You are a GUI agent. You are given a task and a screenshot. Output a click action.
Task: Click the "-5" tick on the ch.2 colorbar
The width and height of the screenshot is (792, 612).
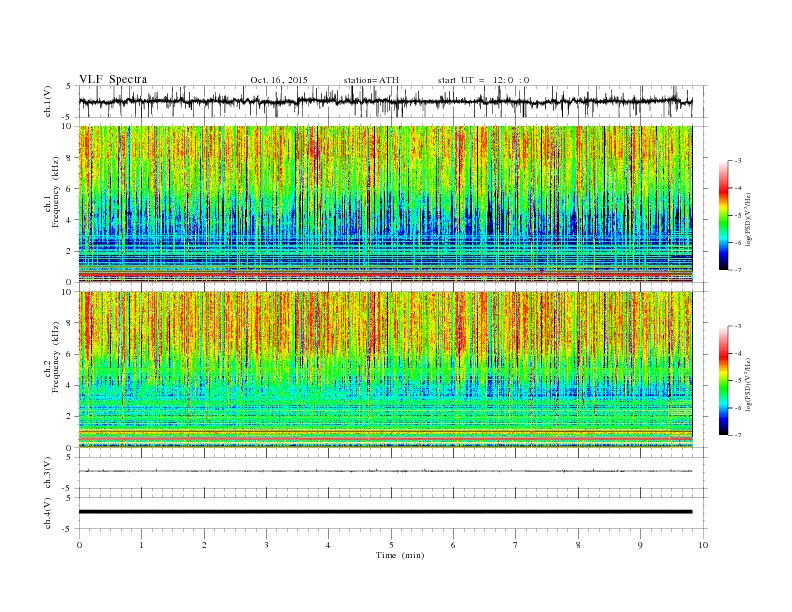click(x=738, y=381)
